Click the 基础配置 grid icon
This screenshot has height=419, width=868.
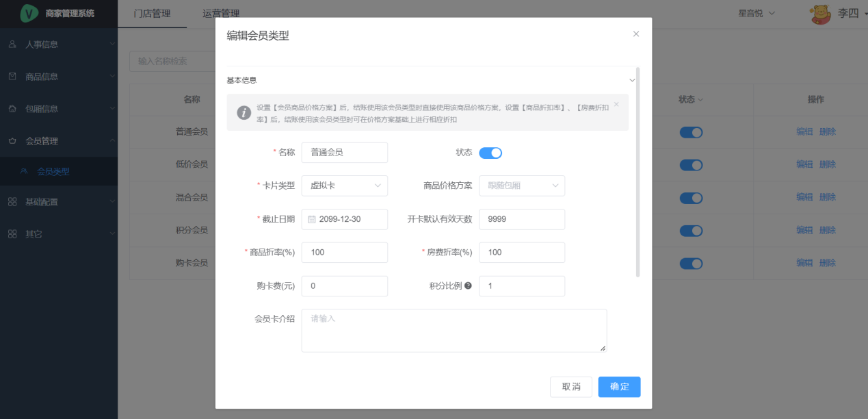coord(12,202)
